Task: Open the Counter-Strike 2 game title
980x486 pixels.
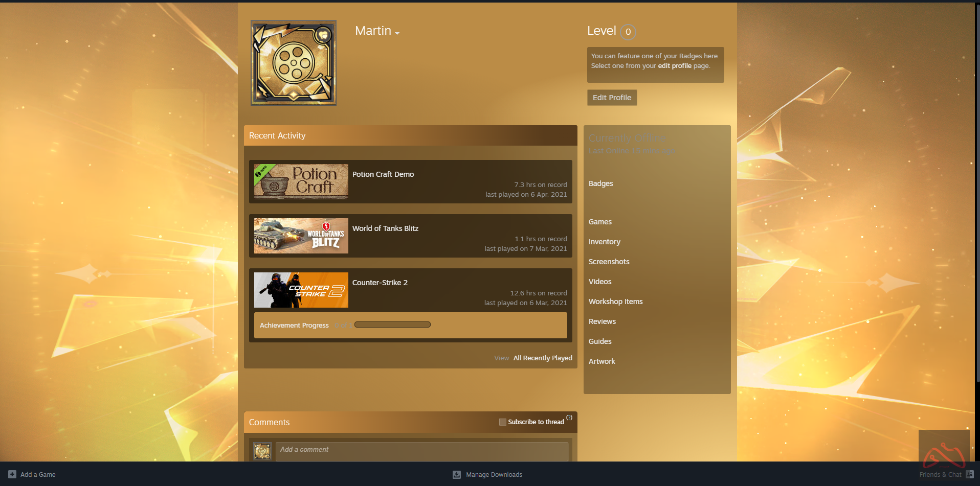Action: (x=380, y=283)
